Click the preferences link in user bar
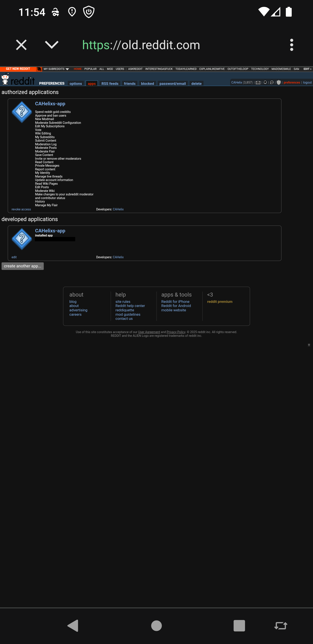This screenshot has width=313, height=644. [x=292, y=82]
